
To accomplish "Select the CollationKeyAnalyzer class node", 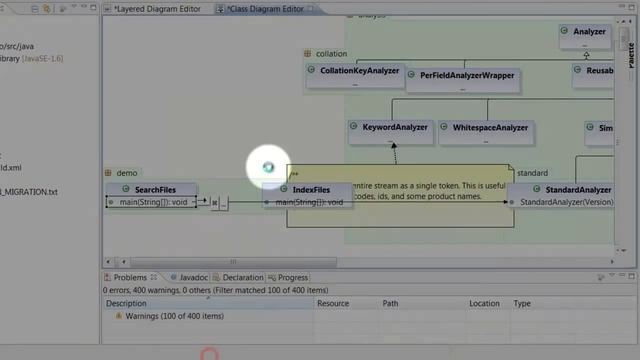I will tap(355, 76).
